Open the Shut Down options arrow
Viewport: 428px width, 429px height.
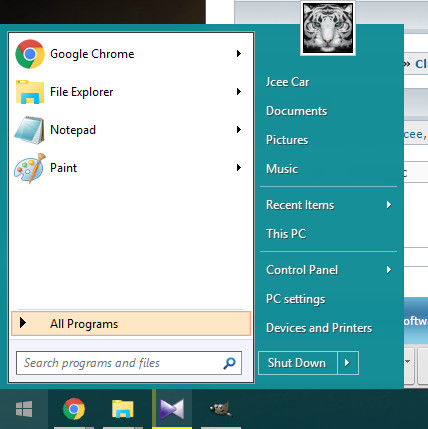pos(348,363)
